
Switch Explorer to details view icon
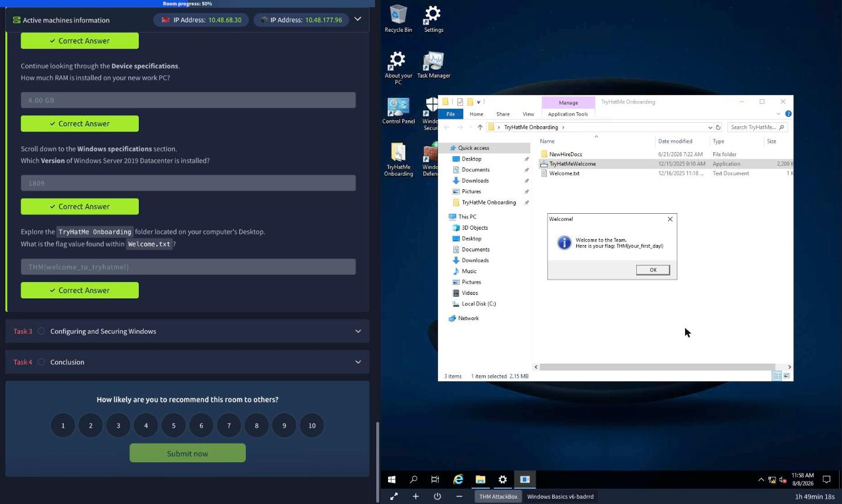(777, 376)
